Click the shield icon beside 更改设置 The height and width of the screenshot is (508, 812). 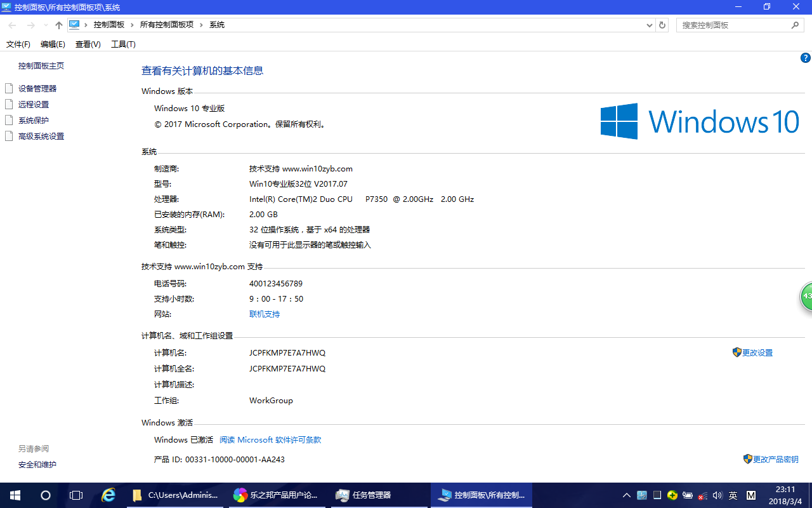(737, 352)
